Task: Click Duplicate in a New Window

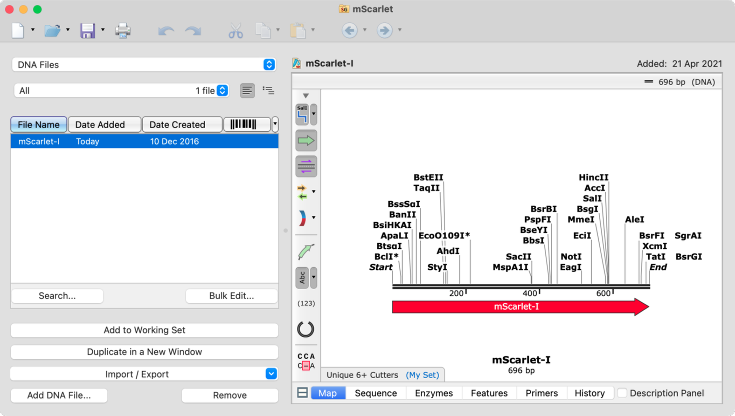Action: click(144, 352)
